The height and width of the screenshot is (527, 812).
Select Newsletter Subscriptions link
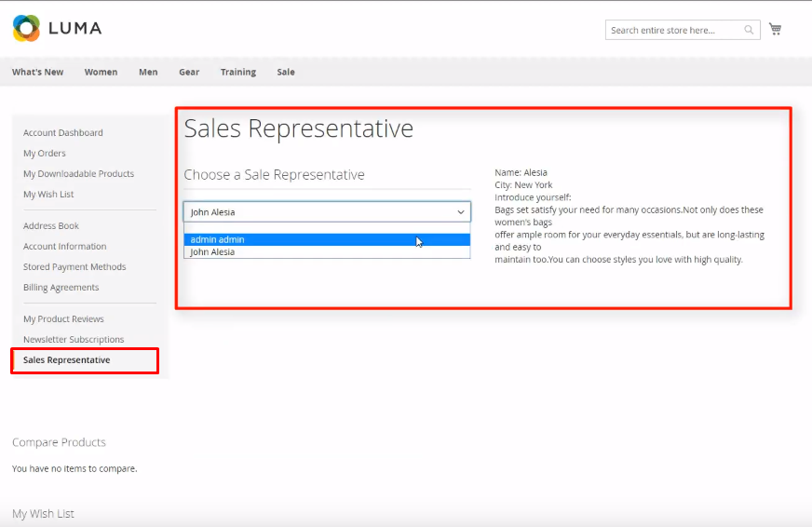point(74,340)
